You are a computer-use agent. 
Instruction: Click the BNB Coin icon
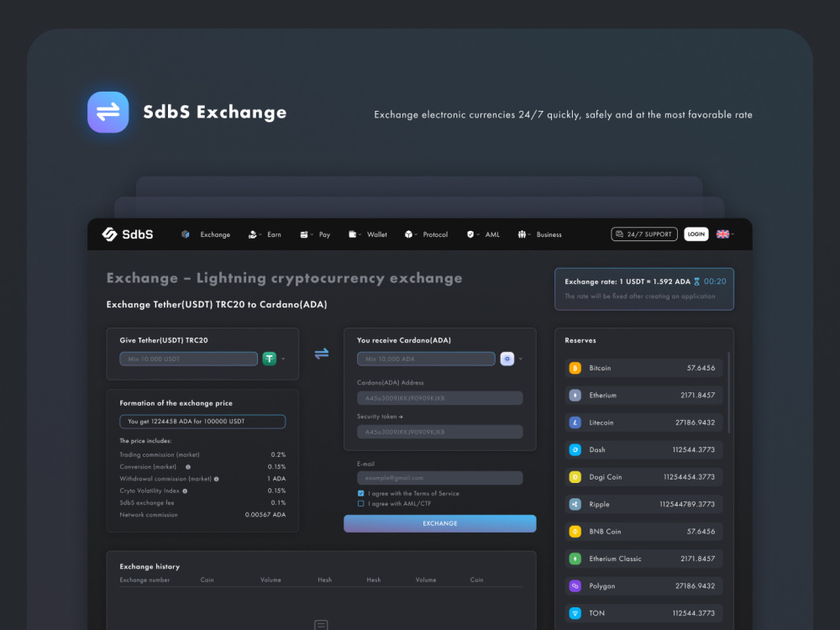[x=575, y=532]
